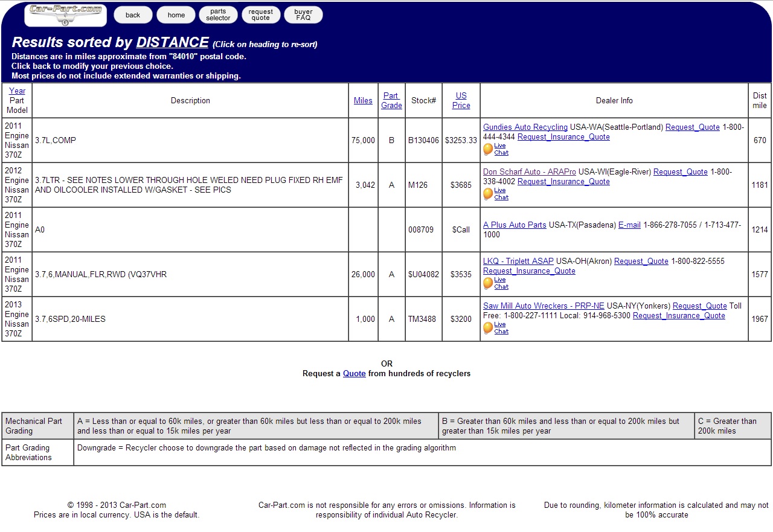The image size is (773, 532).
Task: Open LKQ - Triplett ASAP dealer link
Action: 518,261
